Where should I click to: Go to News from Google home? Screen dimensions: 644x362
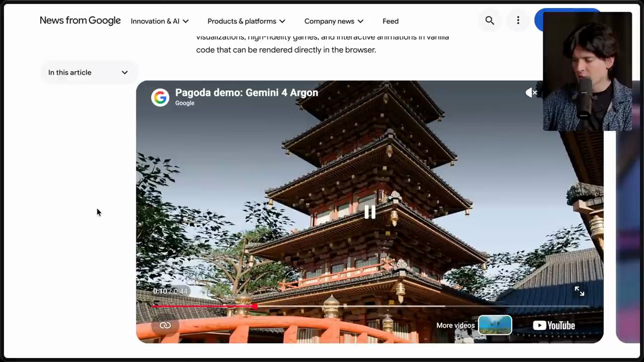click(x=80, y=21)
